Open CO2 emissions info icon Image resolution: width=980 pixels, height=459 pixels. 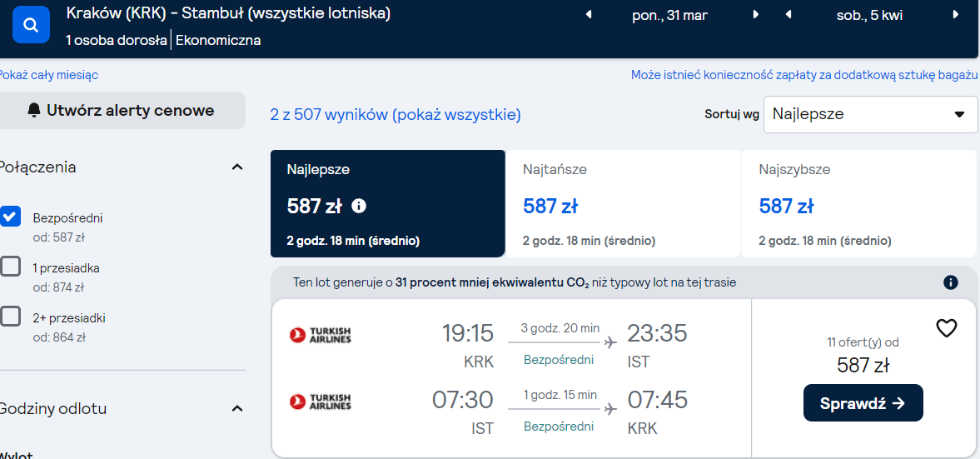tap(951, 282)
